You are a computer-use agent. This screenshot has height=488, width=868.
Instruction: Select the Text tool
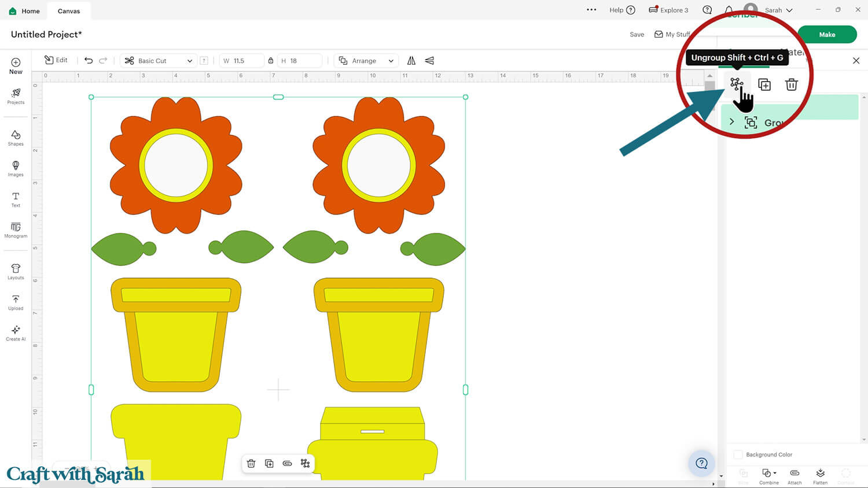coord(16,199)
